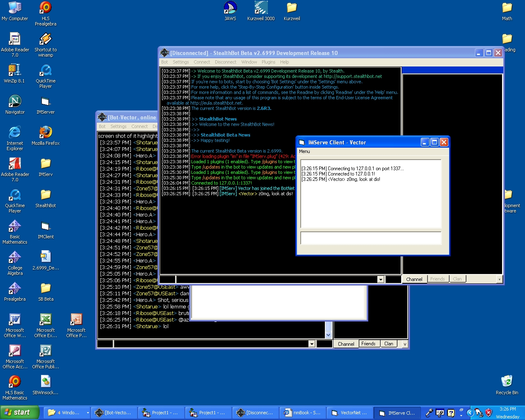
Task: Select Clan tab in StealthBot Beta window
Action: click(x=457, y=279)
